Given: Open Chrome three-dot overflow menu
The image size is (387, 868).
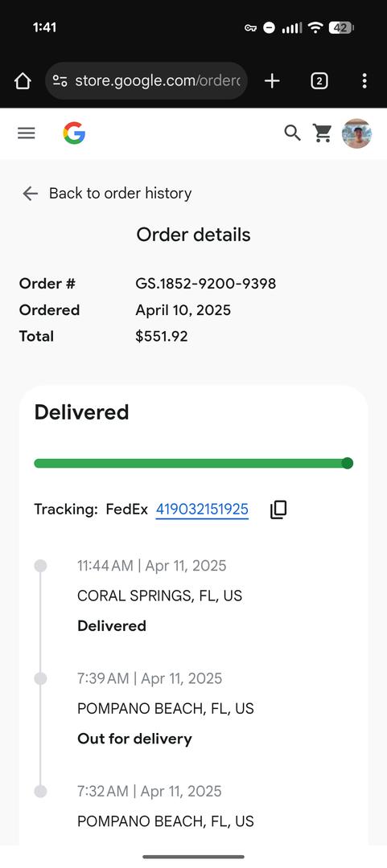Looking at the screenshot, I should pyautogui.click(x=364, y=81).
